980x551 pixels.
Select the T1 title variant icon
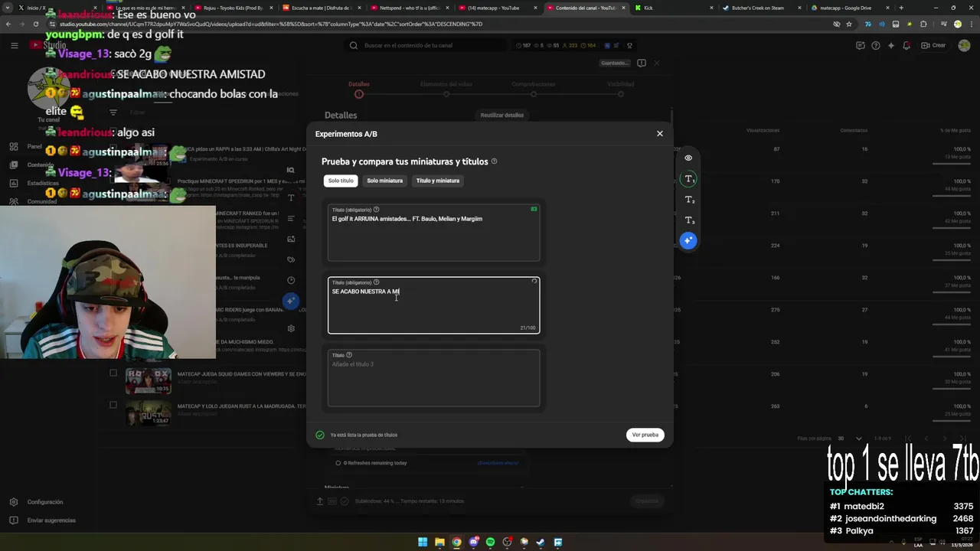(688, 179)
